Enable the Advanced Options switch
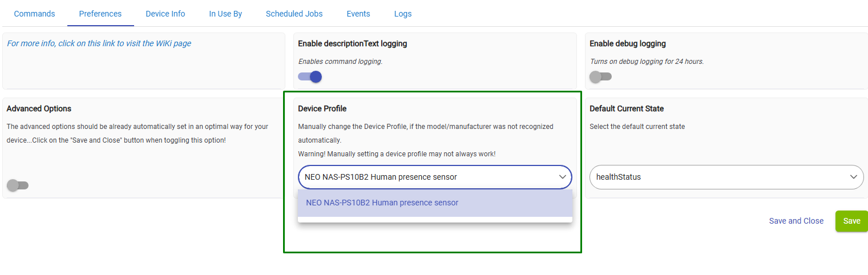 [x=17, y=185]
